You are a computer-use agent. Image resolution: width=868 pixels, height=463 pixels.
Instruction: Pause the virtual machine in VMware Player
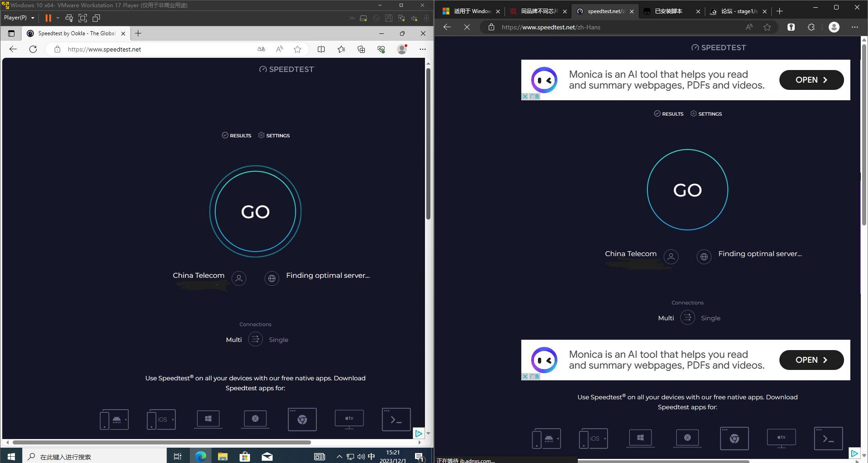coord(48,18)
